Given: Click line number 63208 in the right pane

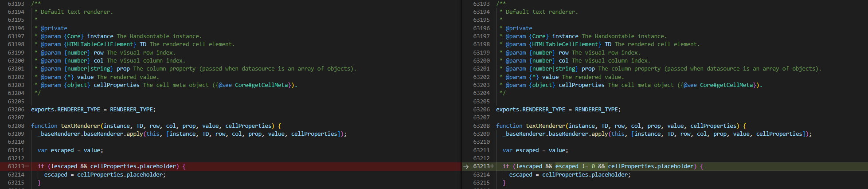Looking at the screenshot, I should [481, 126].
